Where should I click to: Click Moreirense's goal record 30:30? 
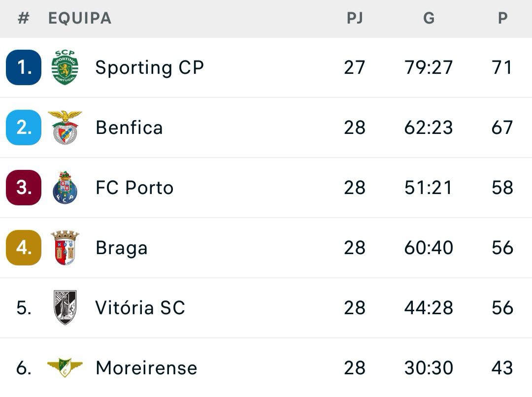(429, 368)
